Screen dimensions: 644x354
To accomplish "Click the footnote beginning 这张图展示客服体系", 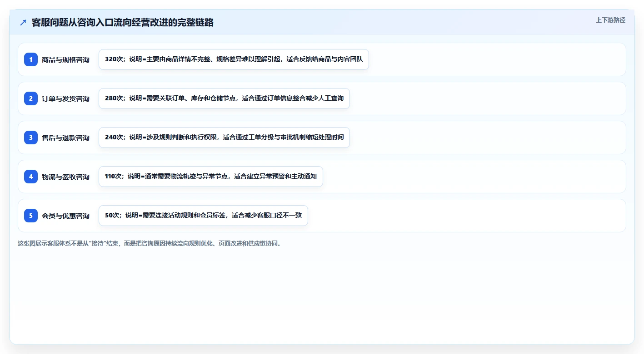I will (150, 243).
